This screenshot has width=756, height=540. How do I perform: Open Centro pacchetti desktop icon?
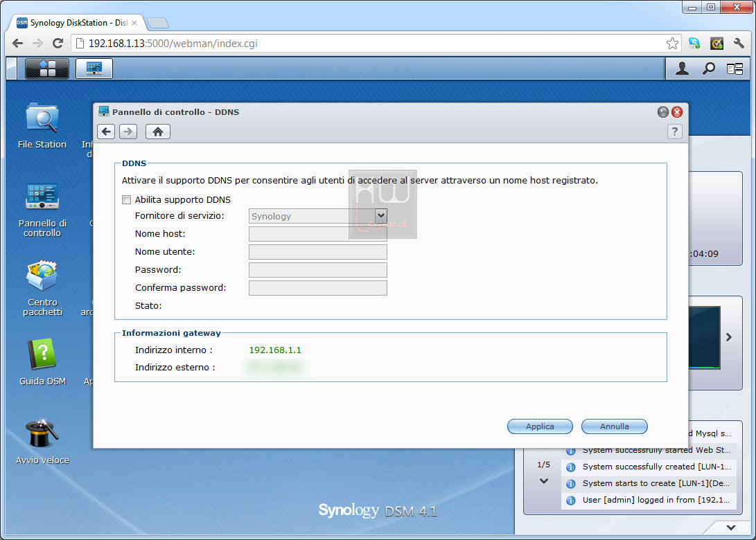click(42, 288)
